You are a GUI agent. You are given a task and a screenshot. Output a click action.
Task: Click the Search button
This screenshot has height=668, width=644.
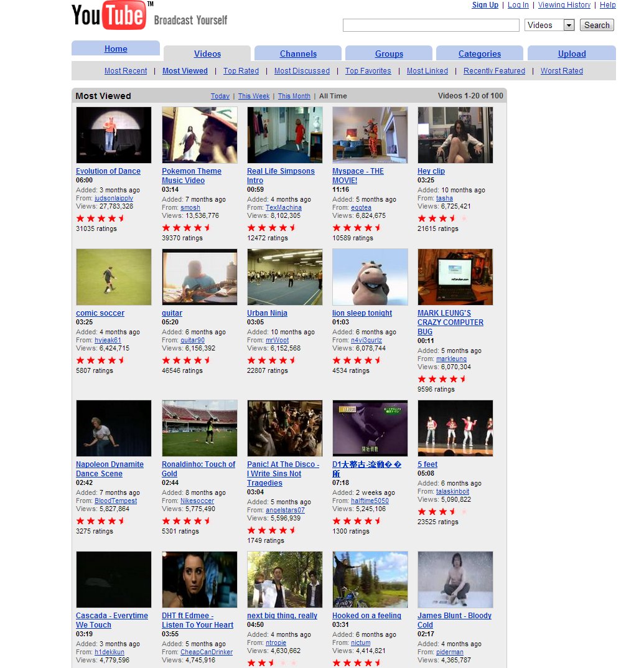tap(597, 25)
